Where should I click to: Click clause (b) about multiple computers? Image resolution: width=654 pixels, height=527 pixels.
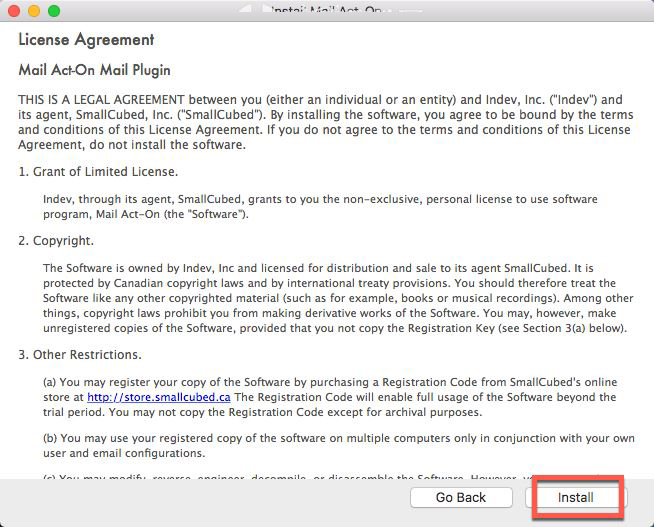(339, 446)
